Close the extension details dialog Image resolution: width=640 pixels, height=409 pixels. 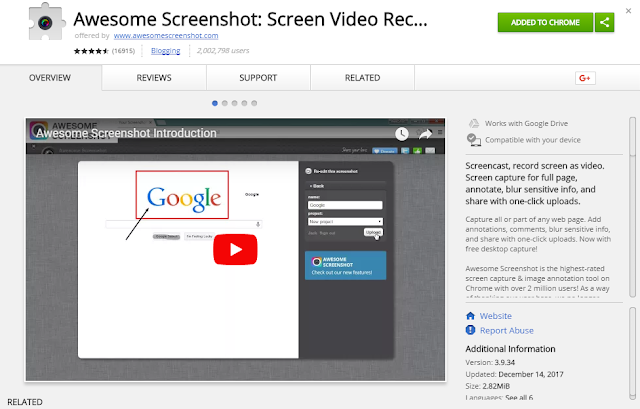tap(629, 11)
